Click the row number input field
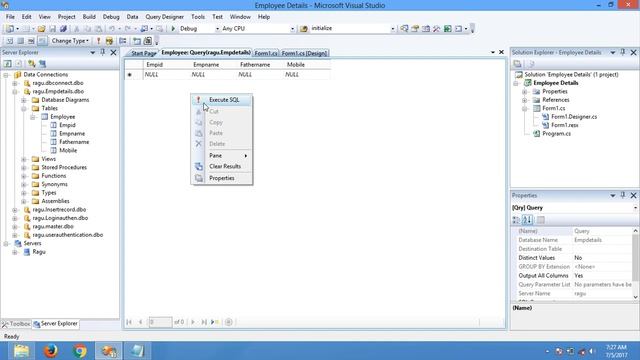The height and width of the screenshot is (360, 640). pos(160,322)
